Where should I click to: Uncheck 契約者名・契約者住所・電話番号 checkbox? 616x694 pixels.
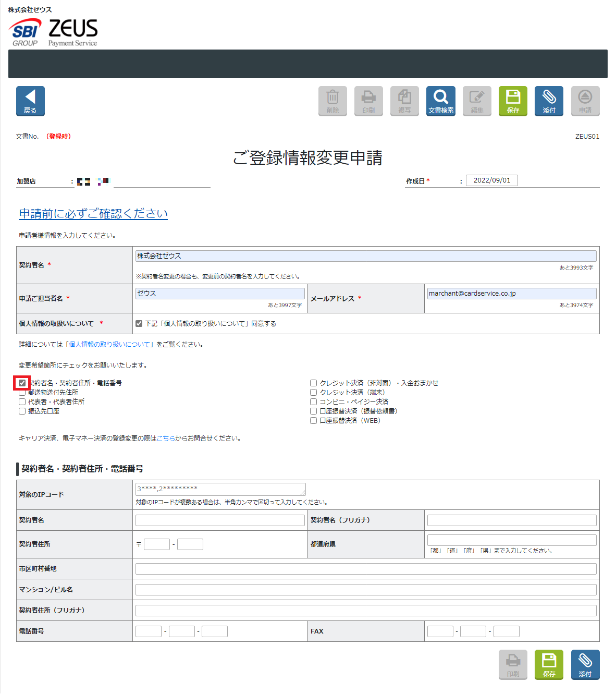click(22, 383)
